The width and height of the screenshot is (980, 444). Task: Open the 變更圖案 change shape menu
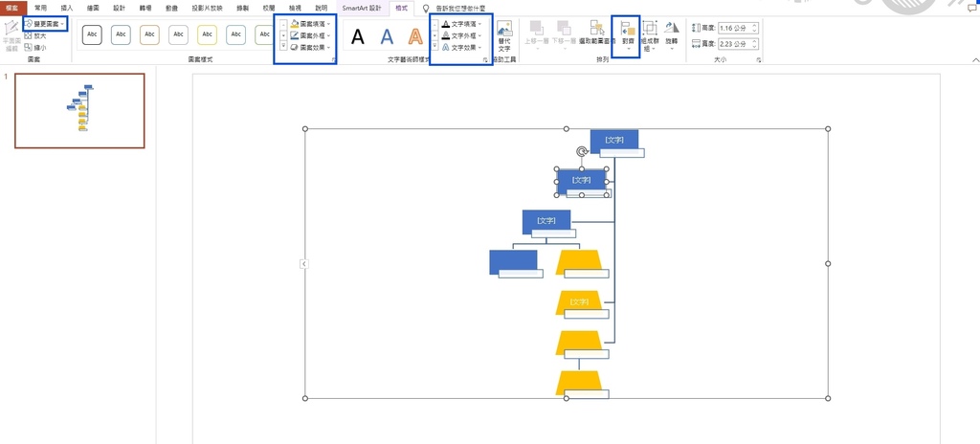click(x=44, y=23)
